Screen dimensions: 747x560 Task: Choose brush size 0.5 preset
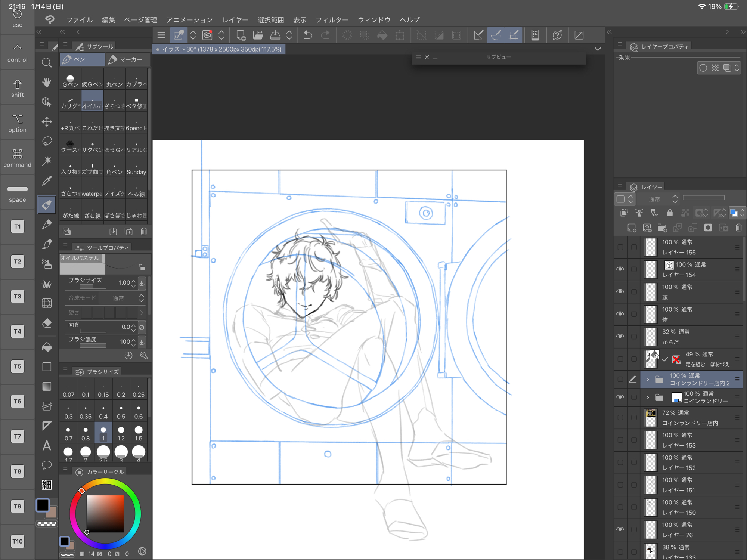(121, 411)
